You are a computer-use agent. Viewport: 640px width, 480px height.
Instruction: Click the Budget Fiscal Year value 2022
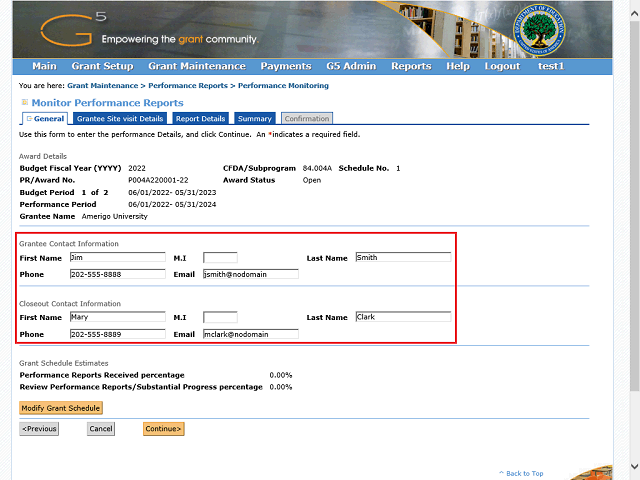tap(137, 169)
